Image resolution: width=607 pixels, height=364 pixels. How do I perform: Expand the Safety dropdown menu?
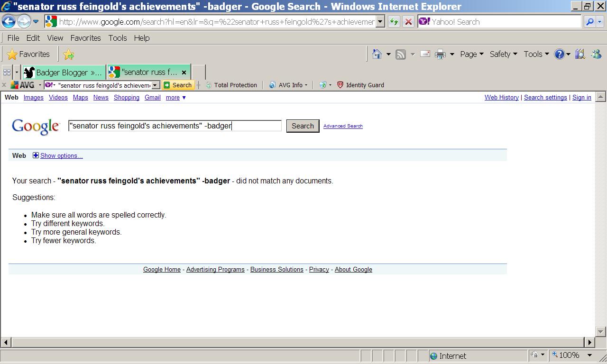[x=503, y=55]
